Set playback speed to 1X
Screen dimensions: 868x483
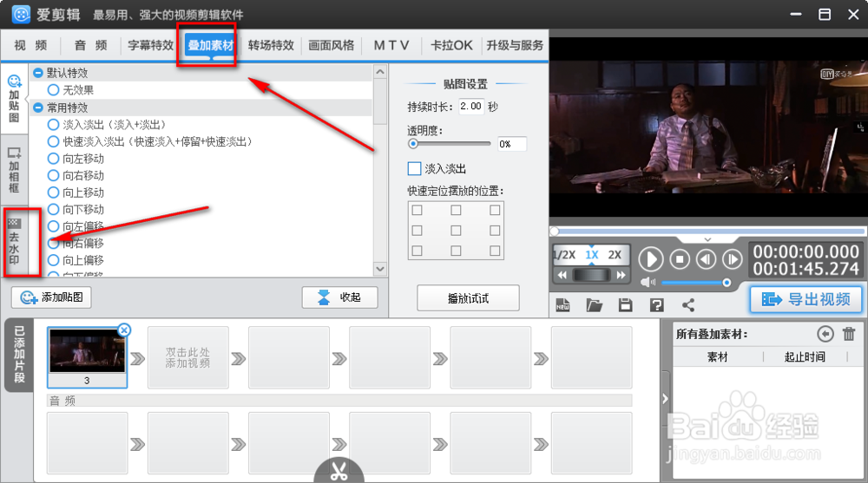(592, 255)
